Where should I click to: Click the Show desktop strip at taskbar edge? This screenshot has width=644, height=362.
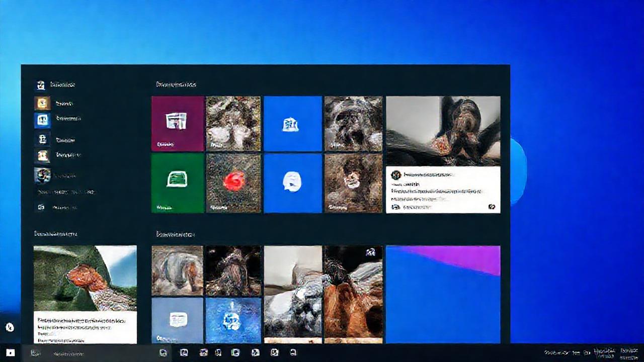pos(643,354)
